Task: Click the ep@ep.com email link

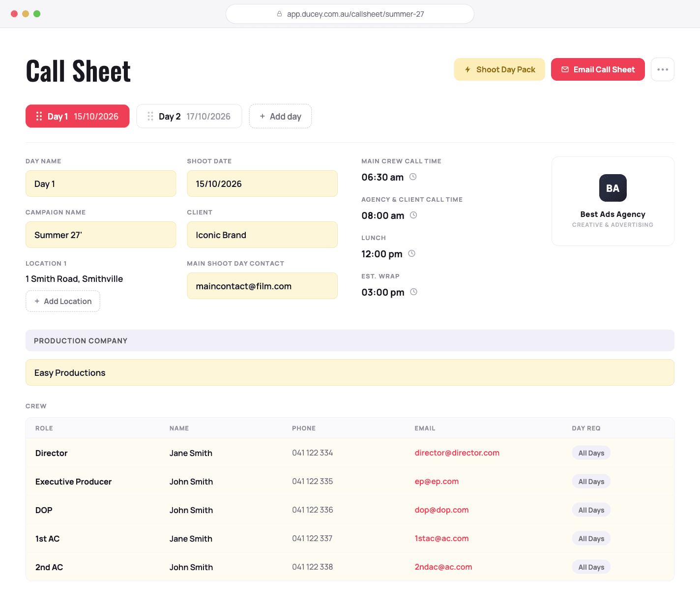Action: [x=437, y=482]
